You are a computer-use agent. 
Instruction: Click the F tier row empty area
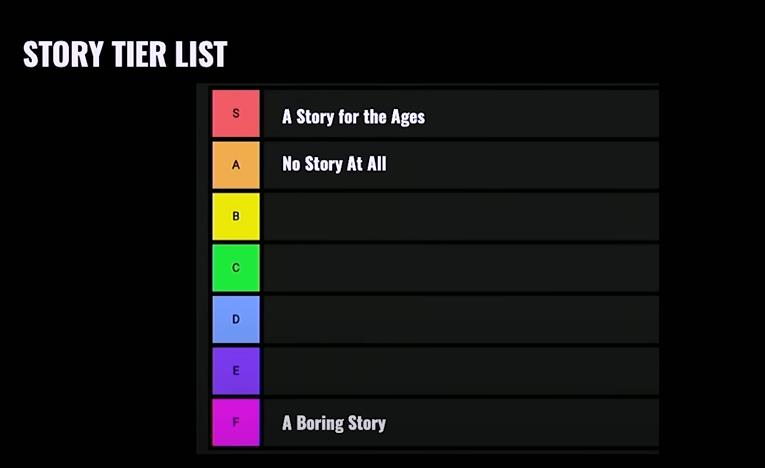[524, 422]
